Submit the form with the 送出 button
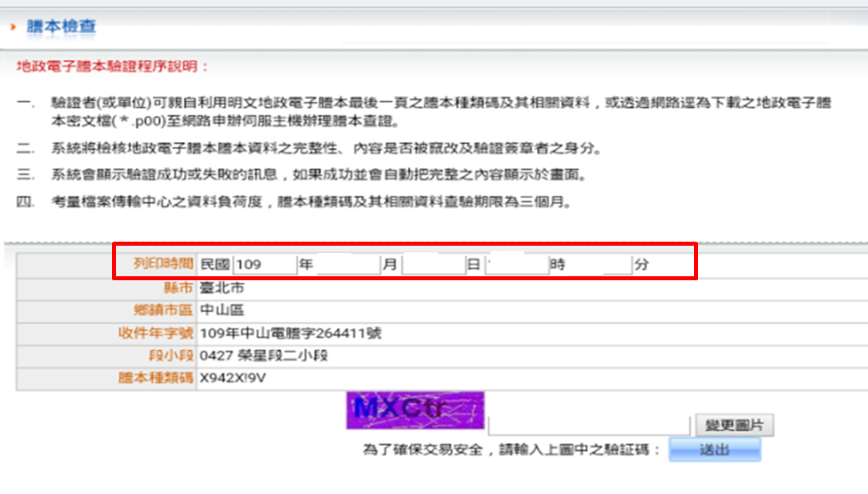This screenshot has width=868, height=494. click(714, 449)
